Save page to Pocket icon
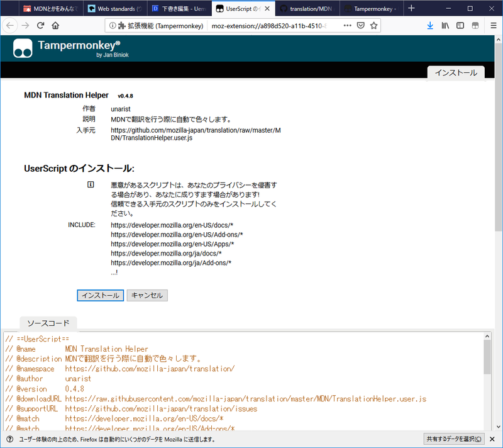The image size is (503, 448). coord(360,26)
